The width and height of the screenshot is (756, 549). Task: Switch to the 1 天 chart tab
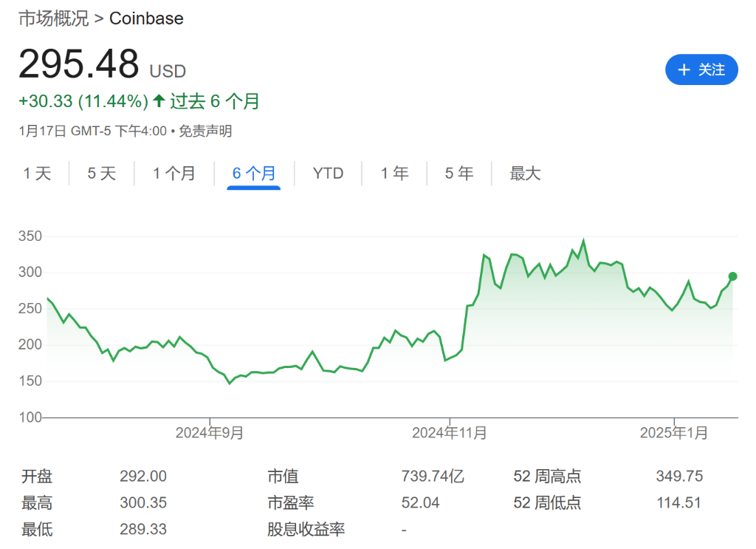[37, 173]
